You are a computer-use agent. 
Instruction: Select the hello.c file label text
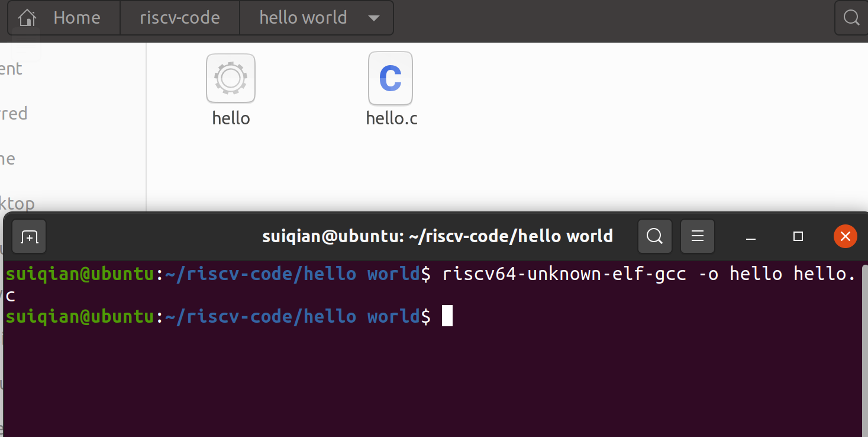391,118
